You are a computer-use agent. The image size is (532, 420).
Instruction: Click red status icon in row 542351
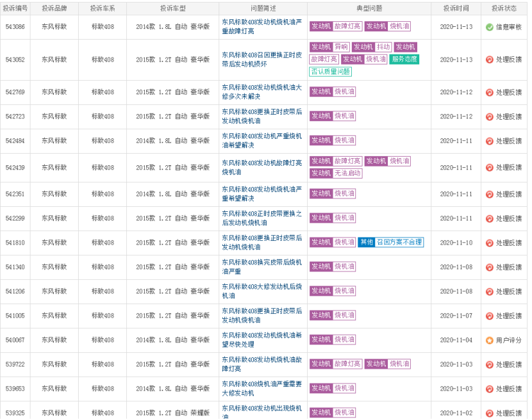[489, 194]
